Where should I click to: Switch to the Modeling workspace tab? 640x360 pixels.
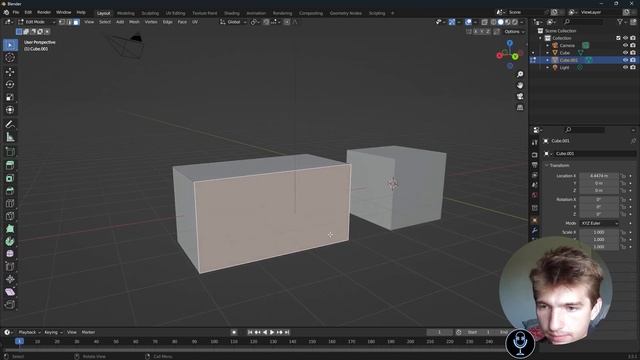125,13
